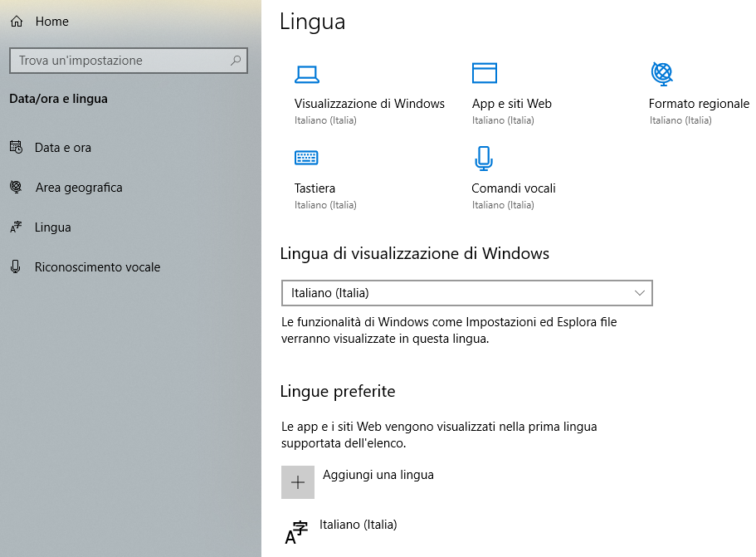Click the Lingua page title
The height and width of the screenshot is (557, 756).
click(x=312, y=22)
